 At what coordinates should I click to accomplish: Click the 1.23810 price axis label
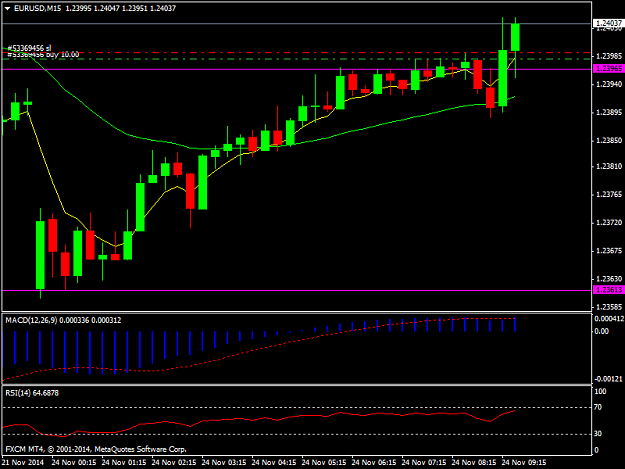point(609,166)
